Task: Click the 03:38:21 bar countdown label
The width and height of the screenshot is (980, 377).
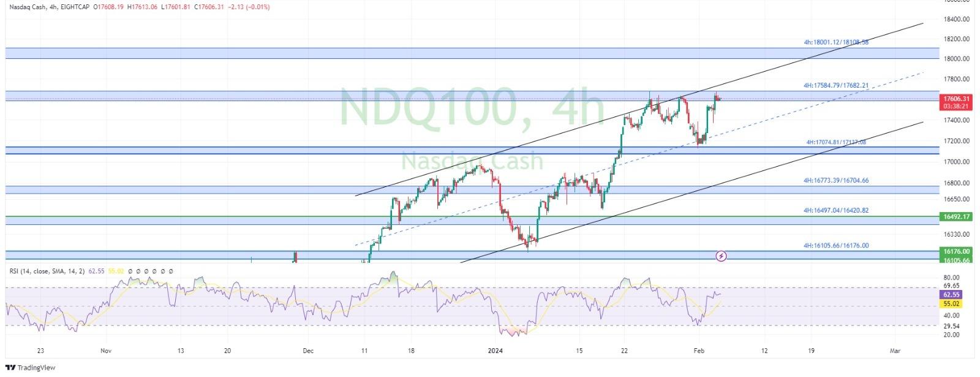Action: coord(956,106)
